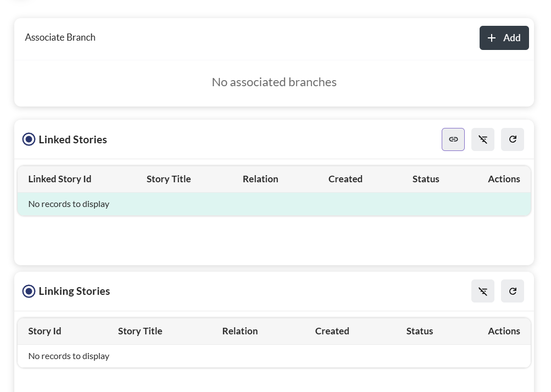Click Relation header in Linked Stories table
Viewport: 551px width, 392px height.
click(260, 179)
